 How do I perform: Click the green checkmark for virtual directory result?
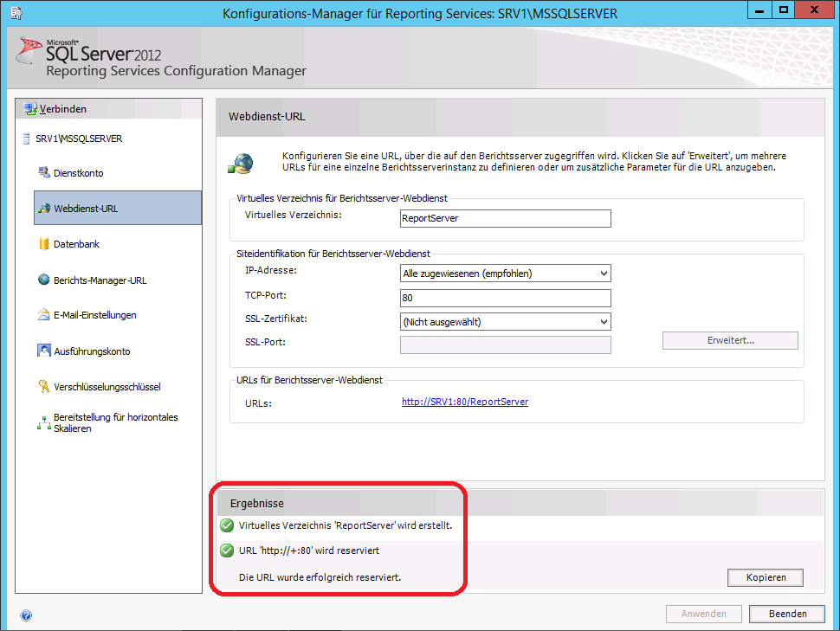click(x=227, y=525)
